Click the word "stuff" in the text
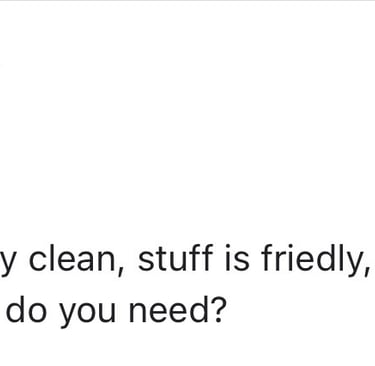Viewport: 375px width, 366px height. click(175, 258)
